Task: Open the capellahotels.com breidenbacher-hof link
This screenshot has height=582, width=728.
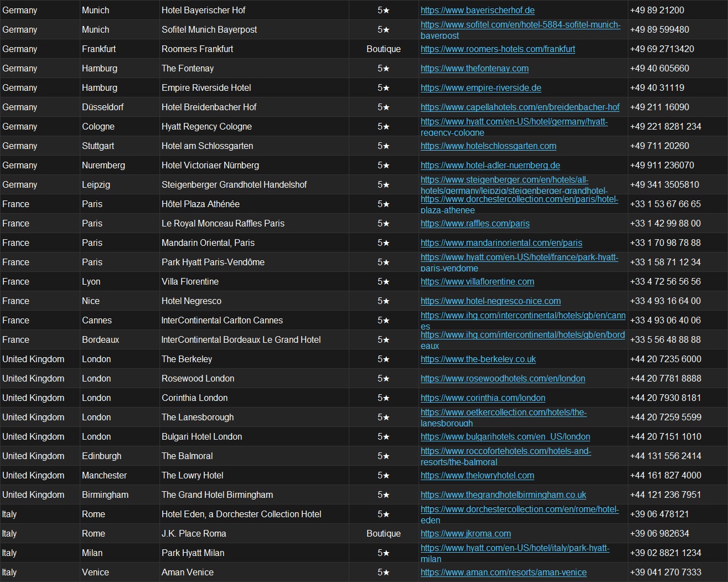Action: (520, 107)
